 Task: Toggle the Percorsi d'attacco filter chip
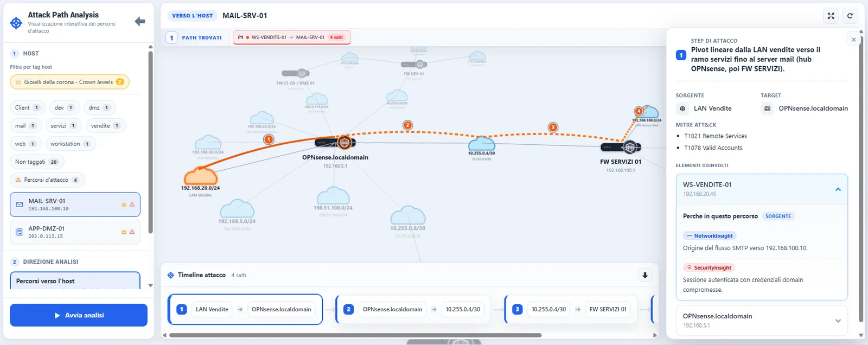click(x=47, y=180)
